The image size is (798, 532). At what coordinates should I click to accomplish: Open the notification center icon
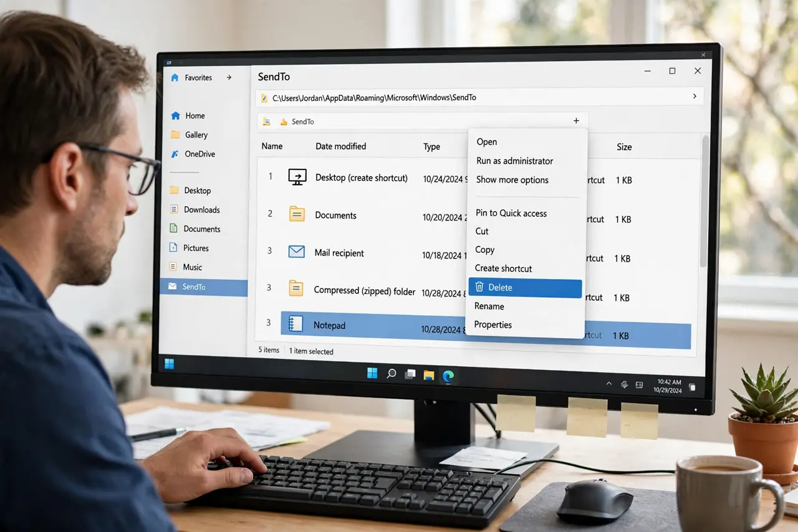point(692,387)
